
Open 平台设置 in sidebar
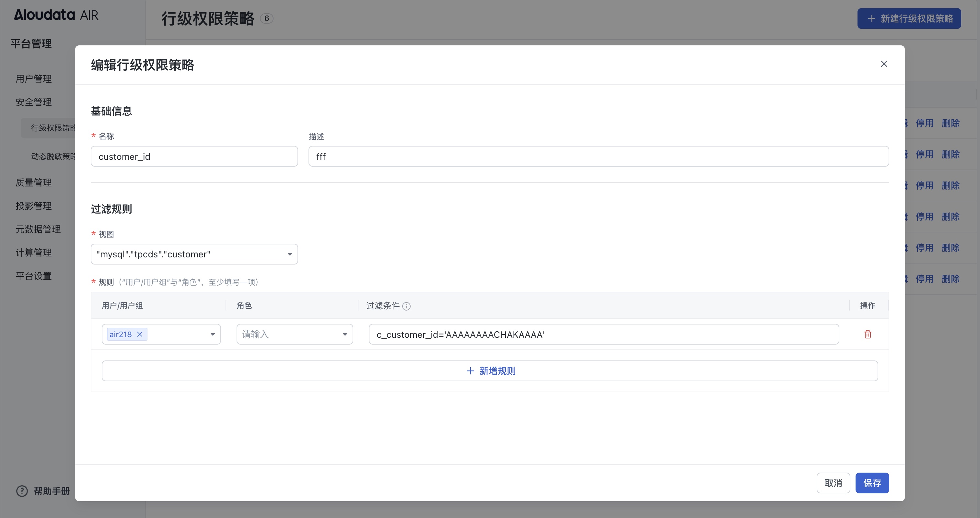33,276
